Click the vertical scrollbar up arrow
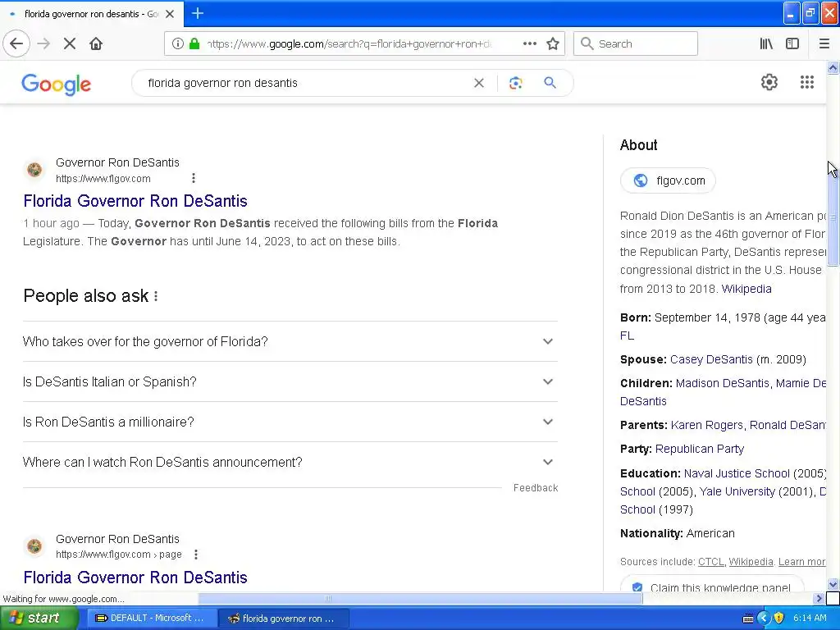This screenshot has height=630, width=840. pyautogui.click(x=833, y=67)
